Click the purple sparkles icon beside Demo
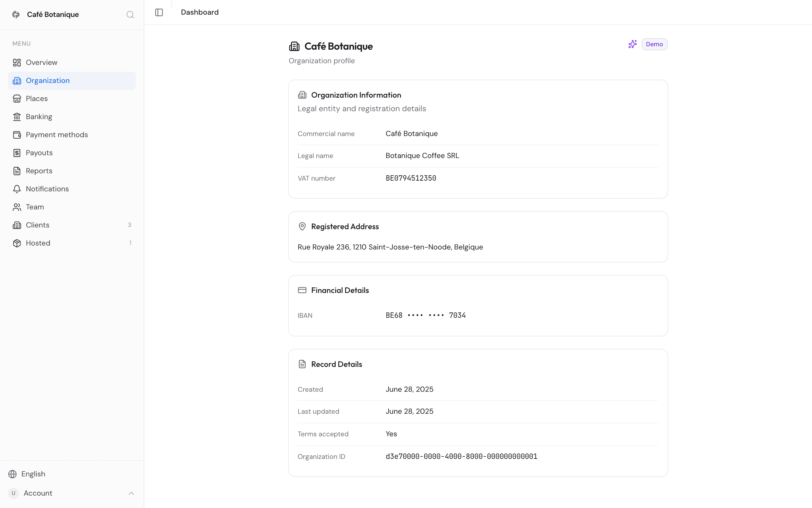The image size is (812, 508). (x=632, y=44)
